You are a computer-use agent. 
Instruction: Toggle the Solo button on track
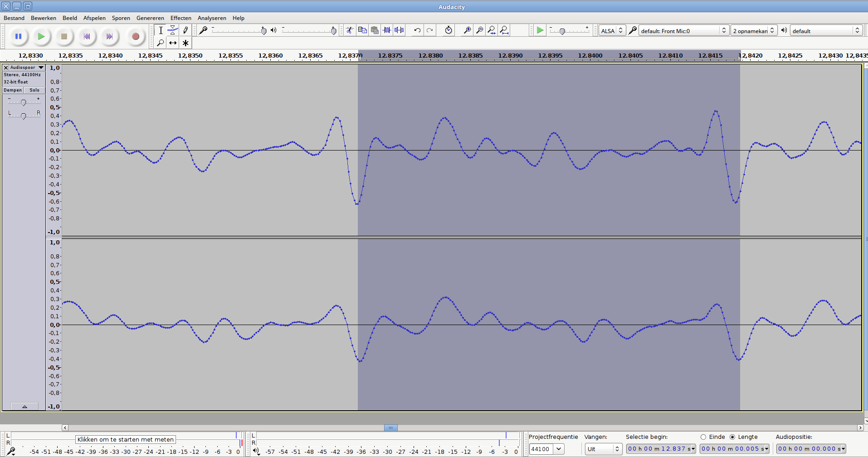34,90
